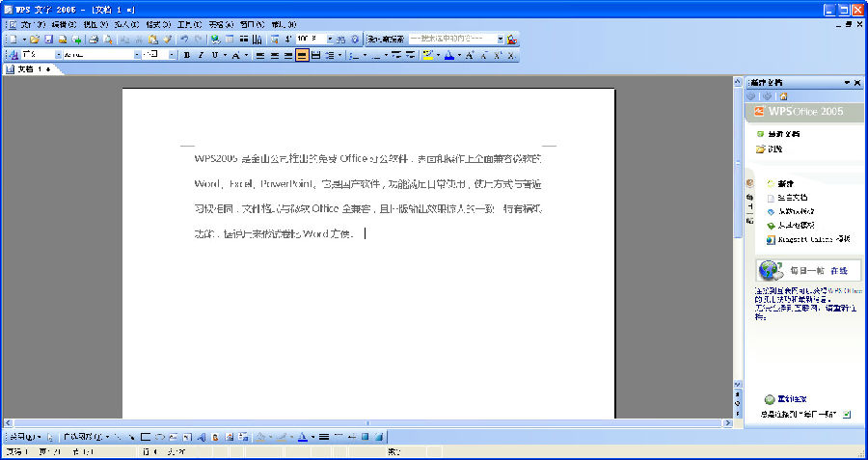Apply Italic formatting with the I icon
This screenshot has height=460, width=868.
pos(201,55)
